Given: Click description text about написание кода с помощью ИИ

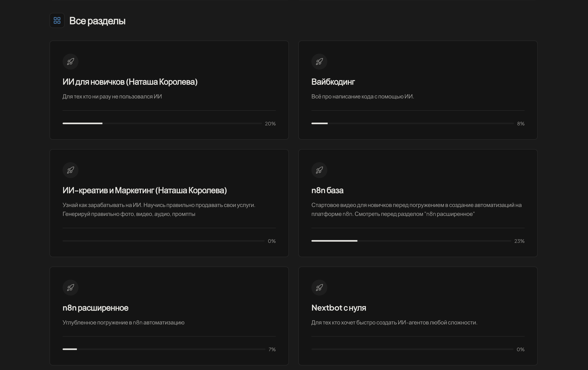Looking at the screenshot, I should [x=362, y=96].
